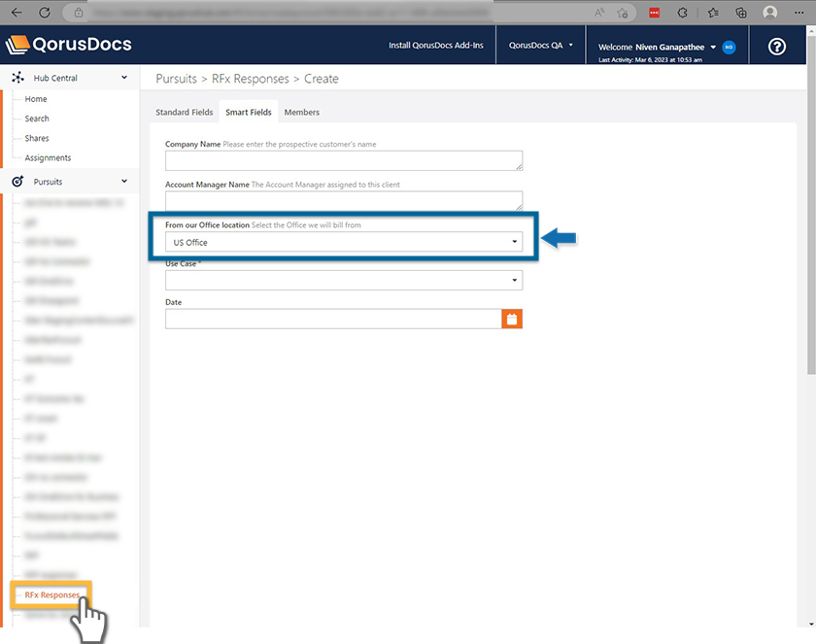Viewport: 816px width, 644px height.
Task: Click Pursuits in the breadcrumb
Action: click(177, 79)
